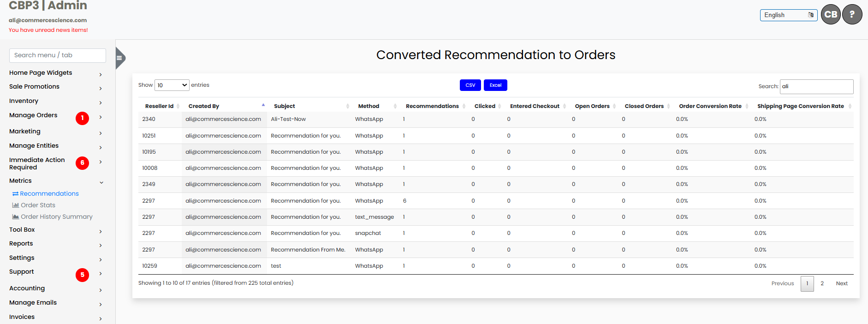
Task: Export the table using the CSV button
Action: pyautogui.click(x=470, y=85)
